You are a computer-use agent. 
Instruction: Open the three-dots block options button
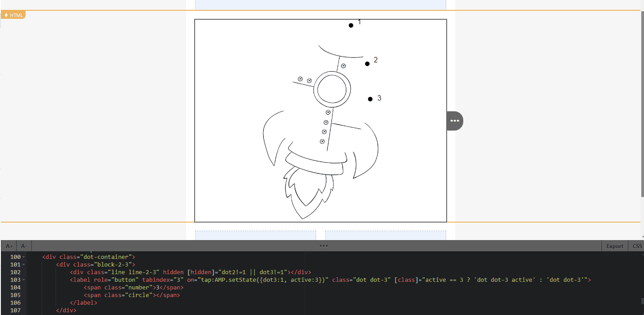point(455,121)
